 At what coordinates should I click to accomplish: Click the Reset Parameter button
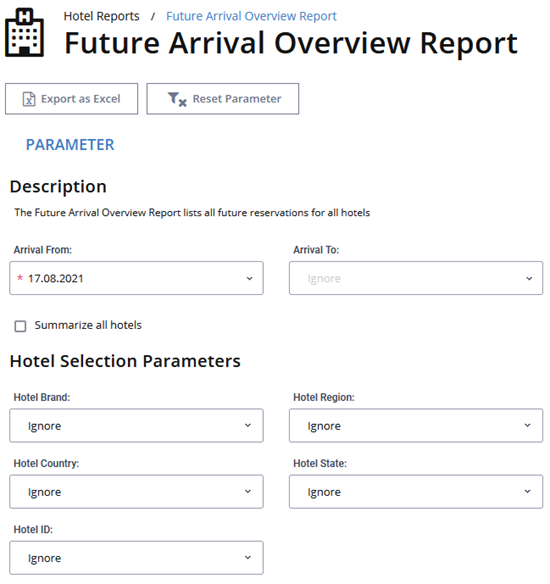point(223,99)
